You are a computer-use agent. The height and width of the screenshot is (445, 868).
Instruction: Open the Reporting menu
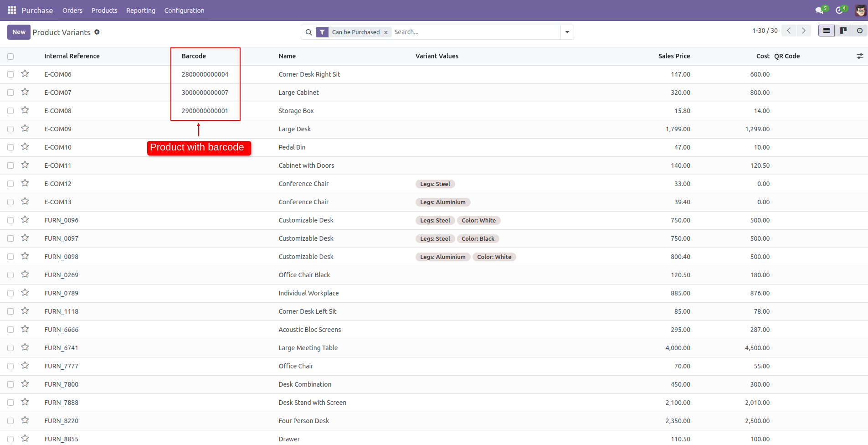141,10
